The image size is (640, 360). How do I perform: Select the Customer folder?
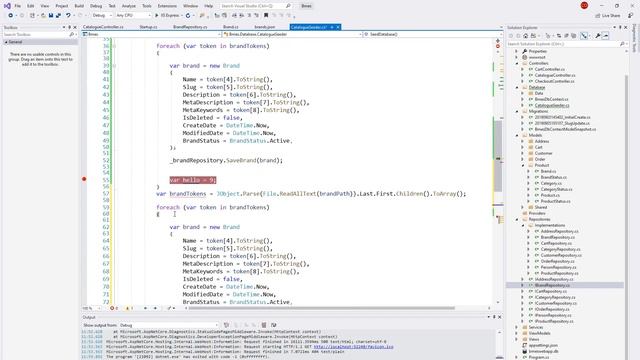543,153
